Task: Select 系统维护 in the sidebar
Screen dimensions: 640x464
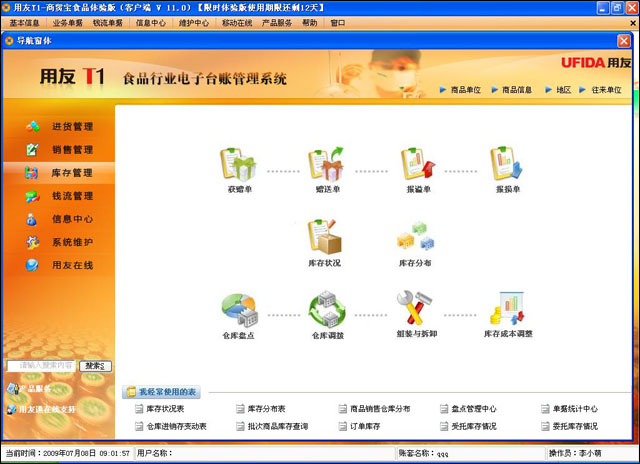Action: coord(59,242)
